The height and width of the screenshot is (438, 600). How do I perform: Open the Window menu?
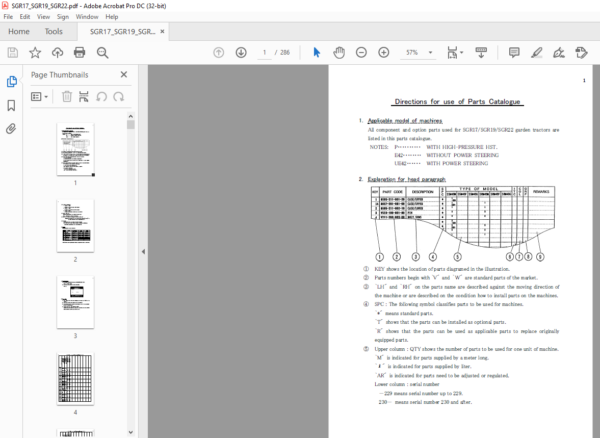click(x=87, y=17)
